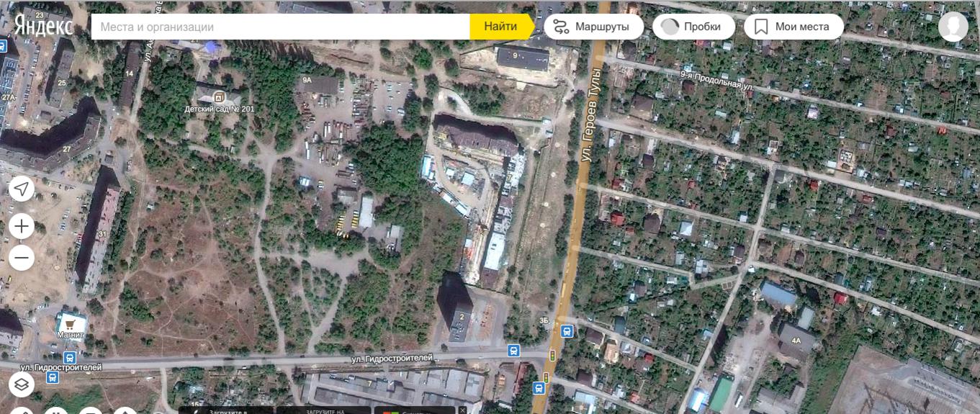Select building number 27

(x=66, y=149)
